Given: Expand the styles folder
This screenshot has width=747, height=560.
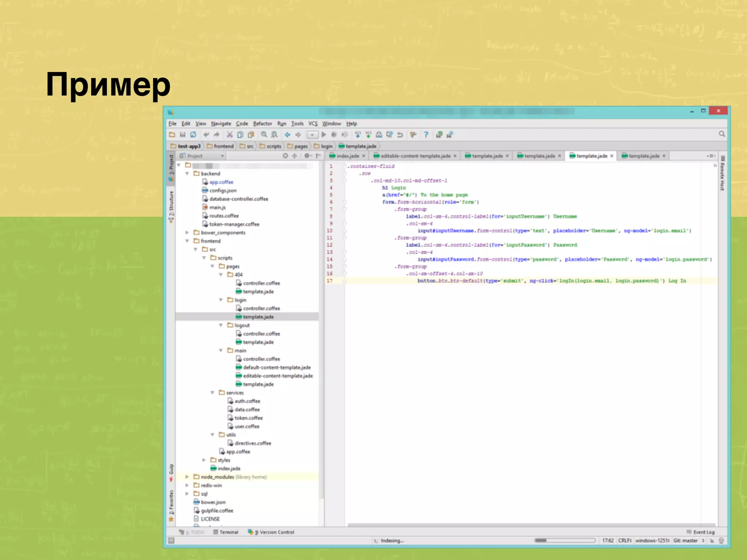Looking at the screenshot, I should click(x=204, y=460).
